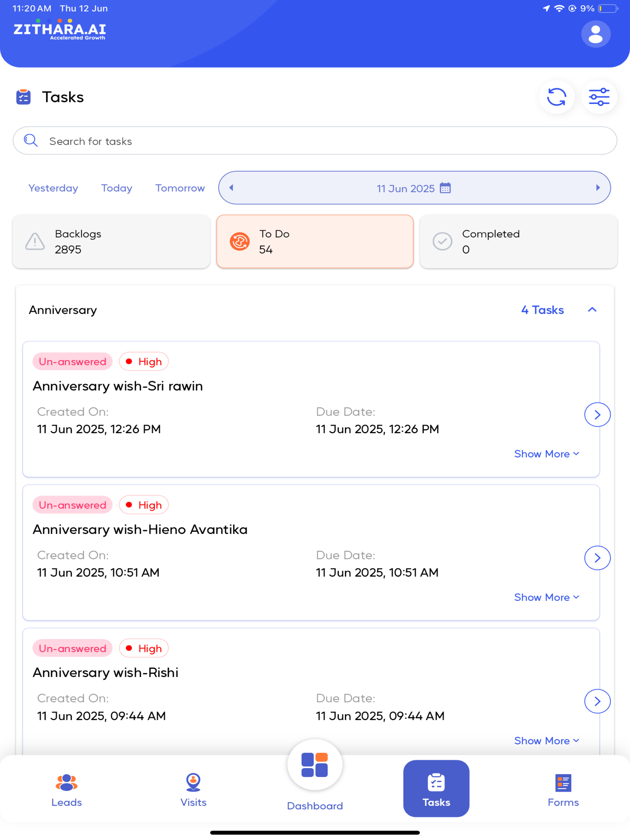Collapse the Anniversary task group
Viewport: 630px width, 840px height.
point(592,310)
